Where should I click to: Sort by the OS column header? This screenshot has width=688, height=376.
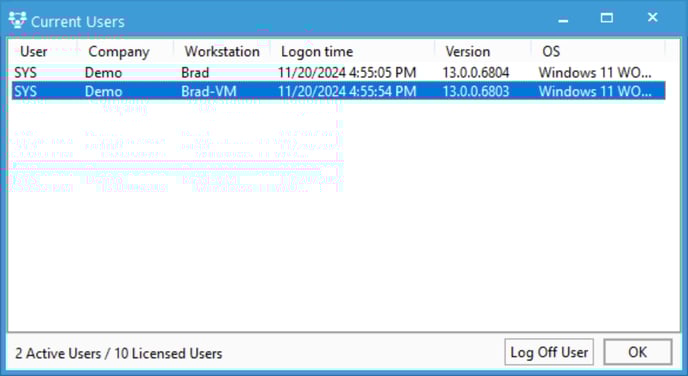551,52
